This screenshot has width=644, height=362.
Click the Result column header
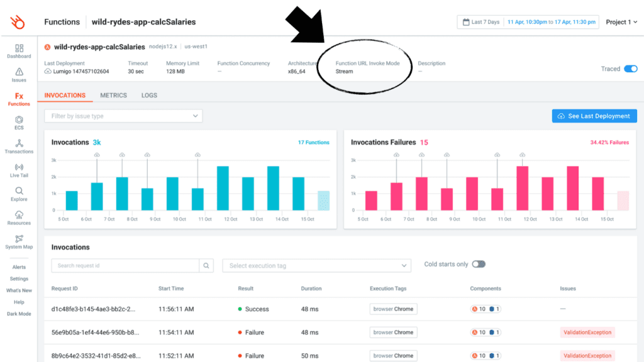point(246,288)
